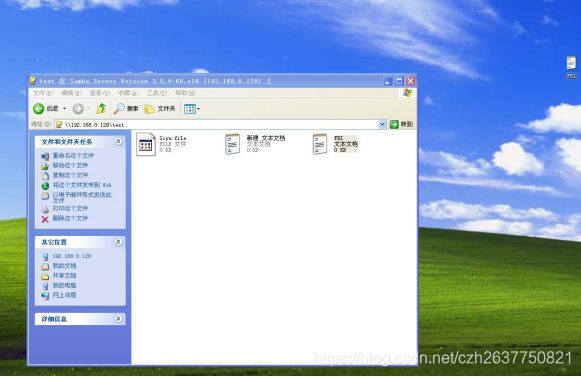Click the 192.168.0.128 computer icon in sidebar
Viewport: 581px width, 377px height.
(45, 257)
